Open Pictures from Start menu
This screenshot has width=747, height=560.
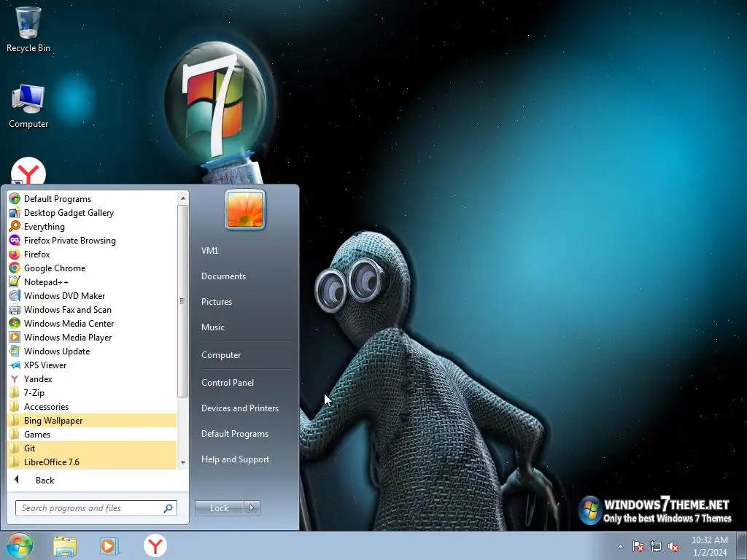coord(216,301)
